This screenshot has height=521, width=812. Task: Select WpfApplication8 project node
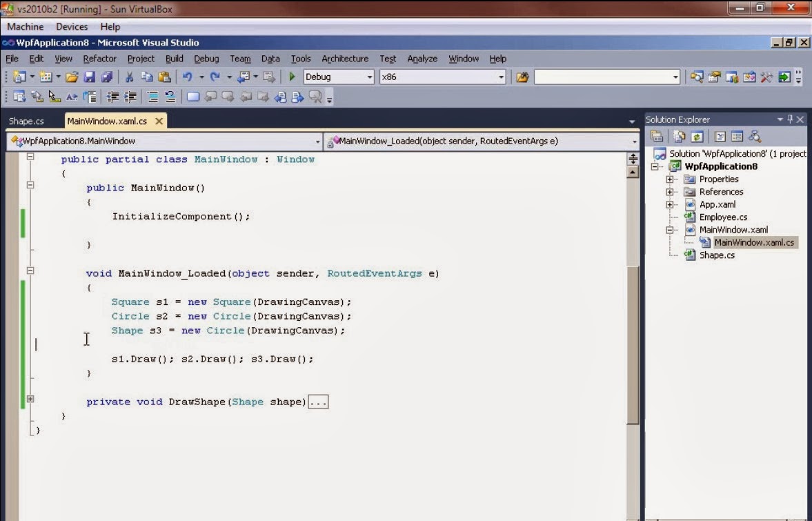[720, 166]
